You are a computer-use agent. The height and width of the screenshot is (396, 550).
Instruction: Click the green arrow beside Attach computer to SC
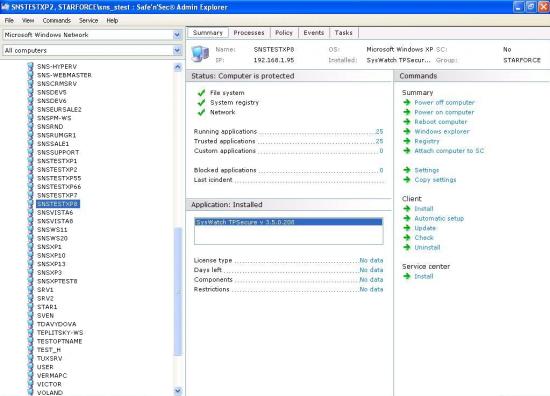click(x=407, y=151)
